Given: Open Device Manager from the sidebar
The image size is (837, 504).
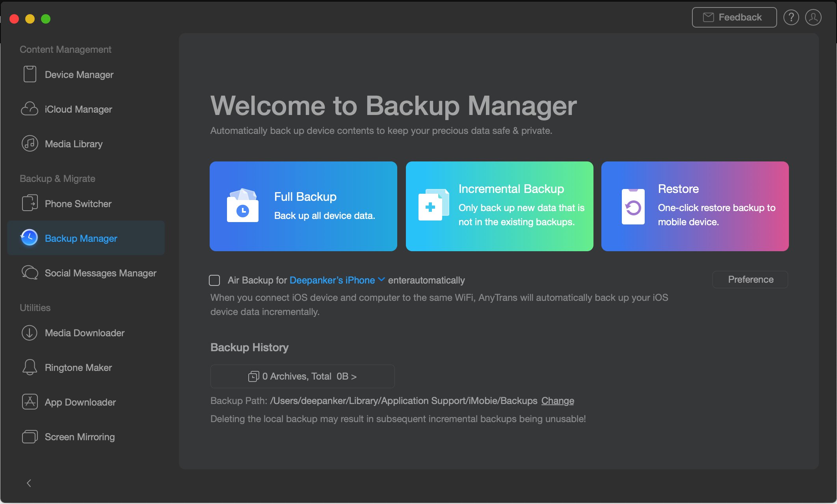Looking at the screenshot, I should point(86,74).
